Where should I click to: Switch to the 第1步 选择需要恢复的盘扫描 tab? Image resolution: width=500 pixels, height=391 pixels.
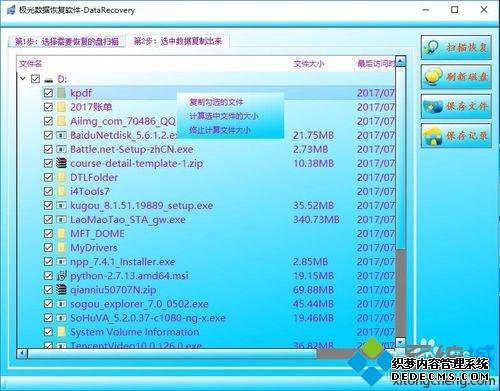(x=67, y=41)
